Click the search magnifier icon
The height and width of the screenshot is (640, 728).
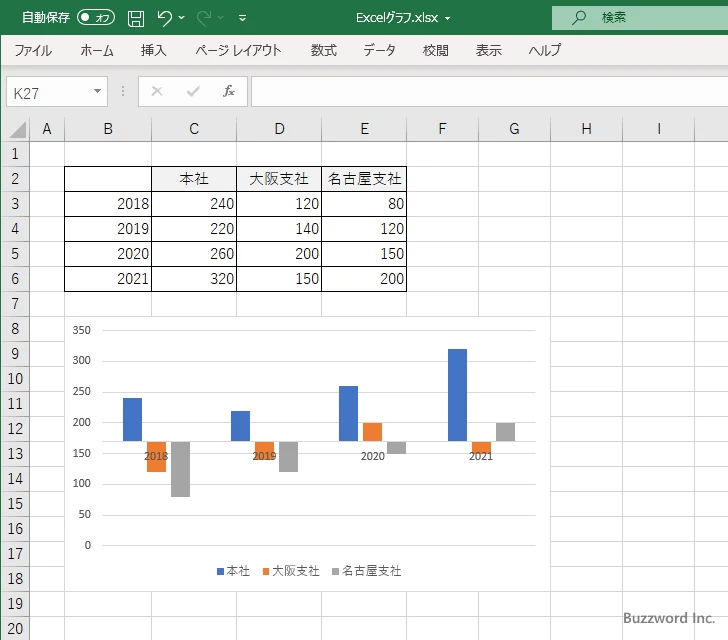[x=578, y=18]
